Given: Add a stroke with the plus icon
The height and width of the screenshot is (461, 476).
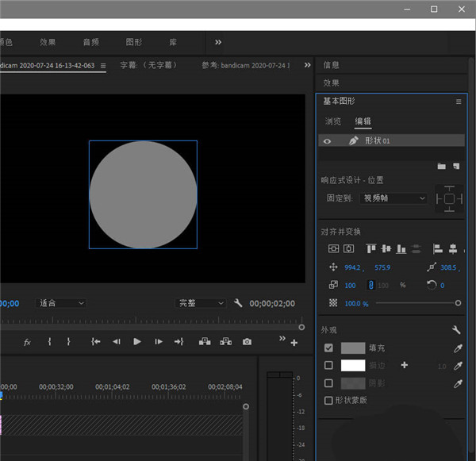Looking at the screenshot, I should [405, 365].
